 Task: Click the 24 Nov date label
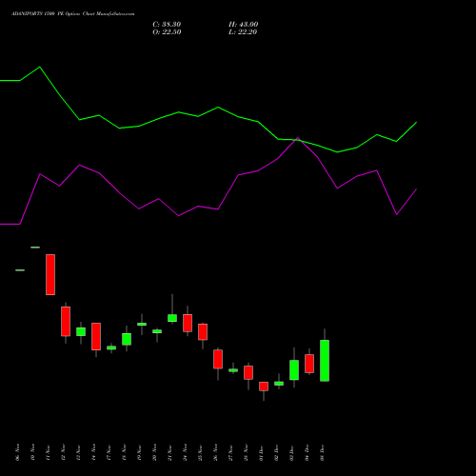pos(185,452)
